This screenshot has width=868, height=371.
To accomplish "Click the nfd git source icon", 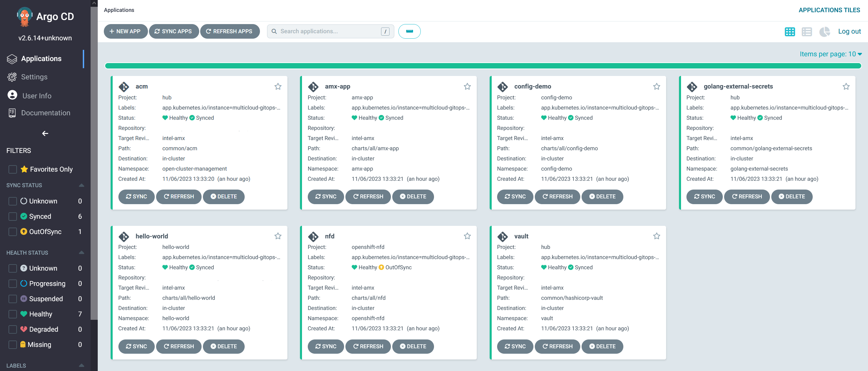I will coord(313,236).
